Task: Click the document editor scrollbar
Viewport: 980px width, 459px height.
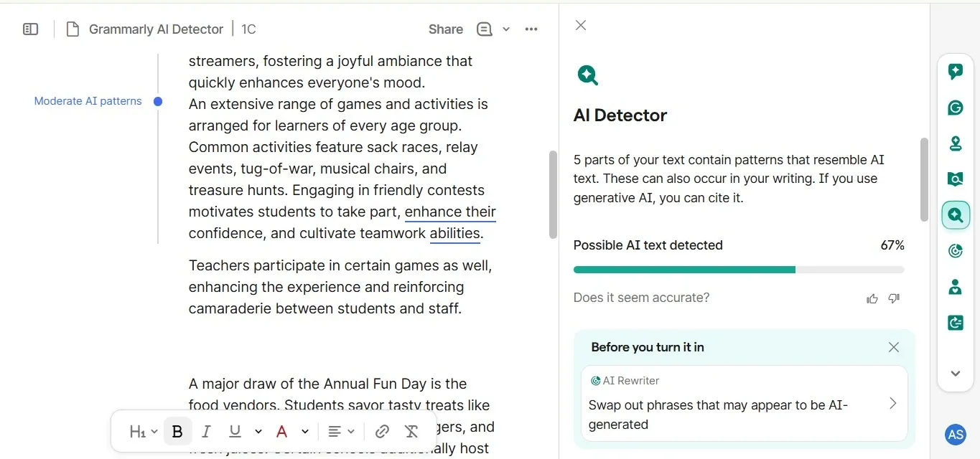Action: (x=553, y=194)
